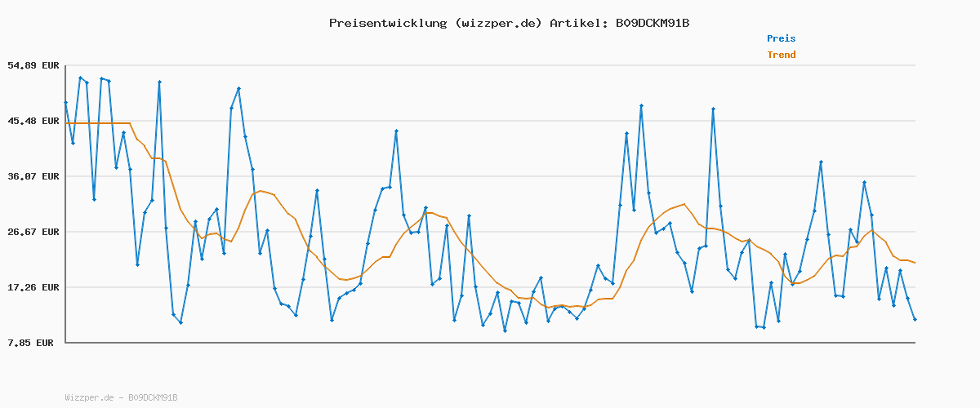Viewport: 980px width, 408px height.
Task: Click the right end of the orange trend line
Action: pos(915,263)
